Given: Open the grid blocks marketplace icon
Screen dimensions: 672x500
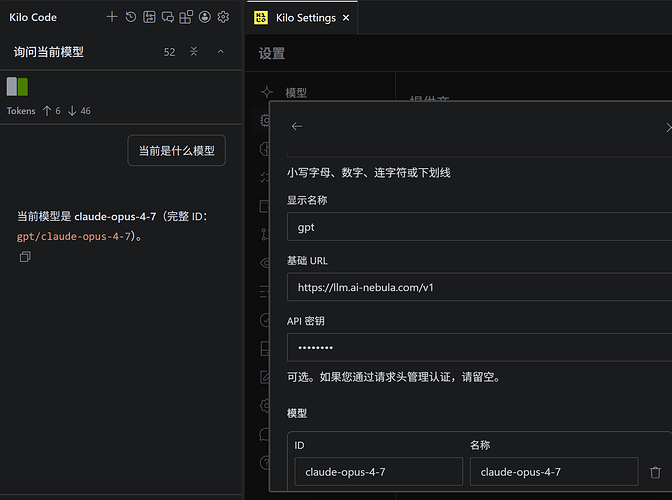Looking at the screenshot, I should 186,17.
